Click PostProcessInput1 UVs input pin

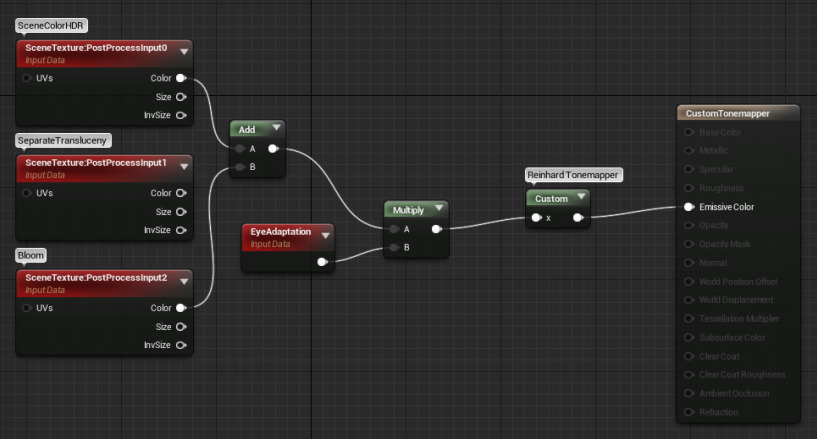point(27,193)
